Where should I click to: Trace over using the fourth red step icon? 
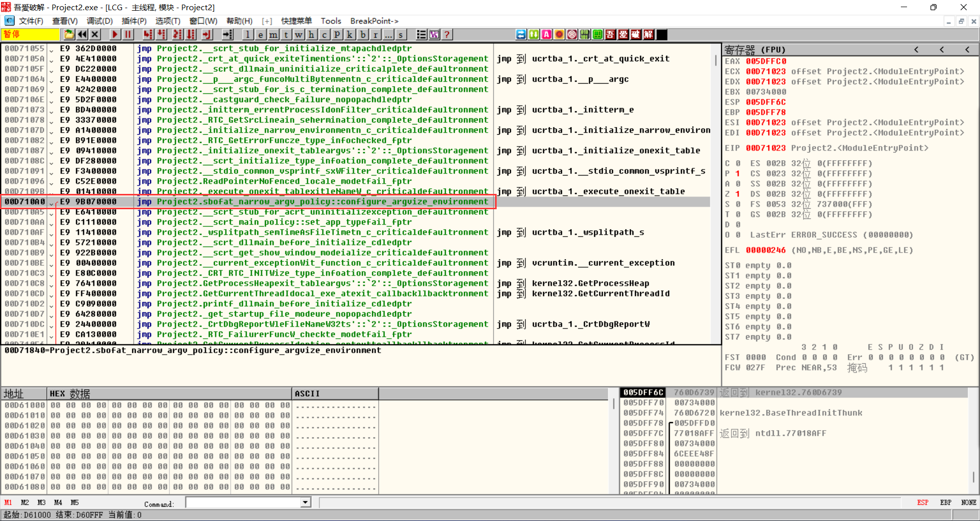tap(191, 34)
